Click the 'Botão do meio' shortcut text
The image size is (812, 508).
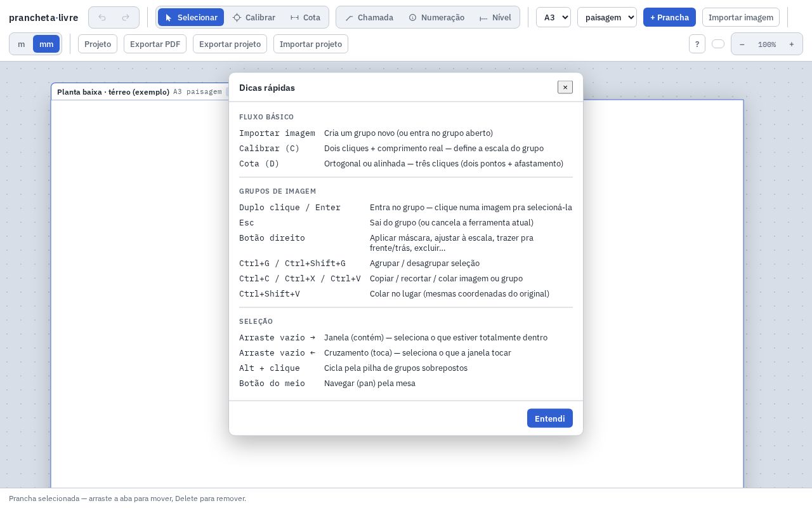click(272, 383)
